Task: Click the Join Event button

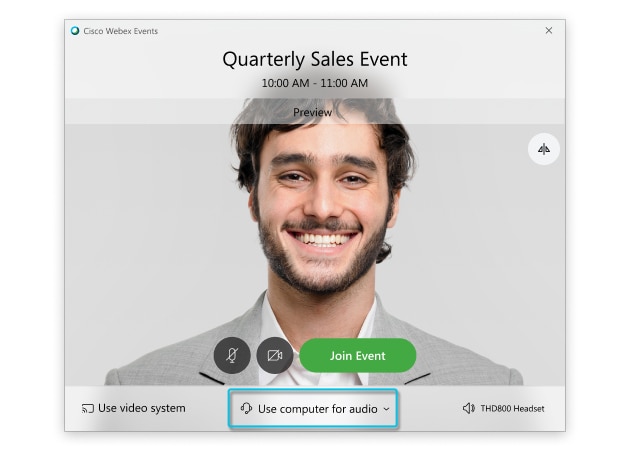Action: [358, 356]
